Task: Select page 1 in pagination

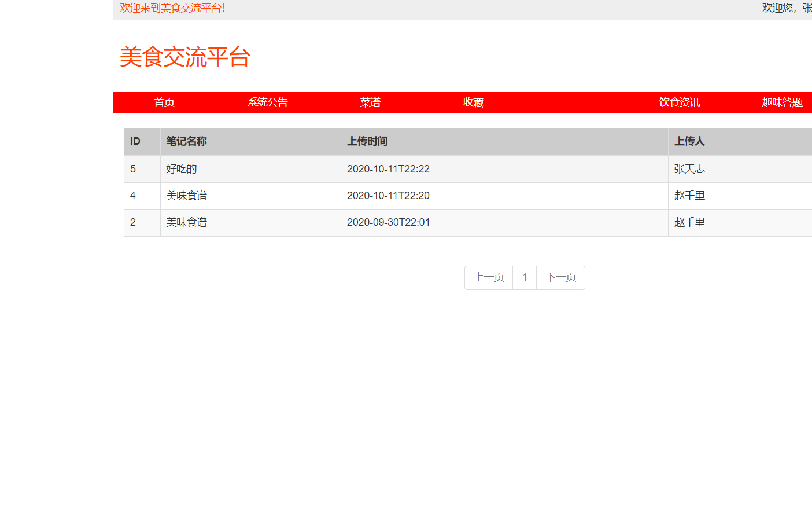Action: pos(525,278)
